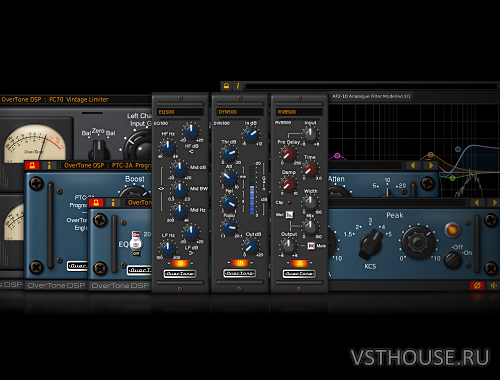The width and height of the screenshot is (500, 380).
Task: Click the next preset arrow above the Peak panel
Action: point(494,203)
